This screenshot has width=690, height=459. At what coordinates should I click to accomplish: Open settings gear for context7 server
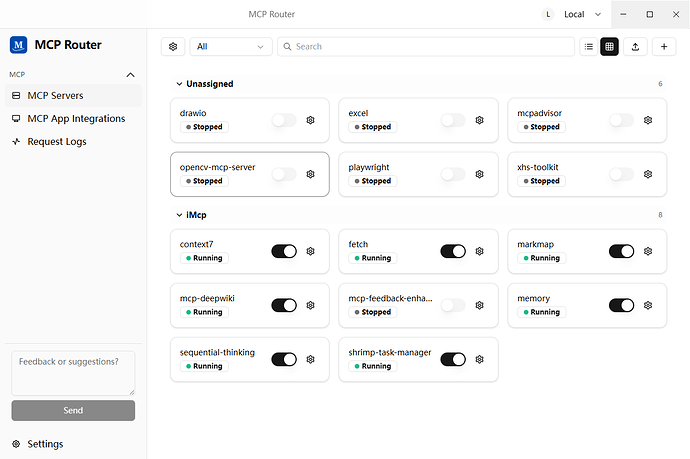310,251
